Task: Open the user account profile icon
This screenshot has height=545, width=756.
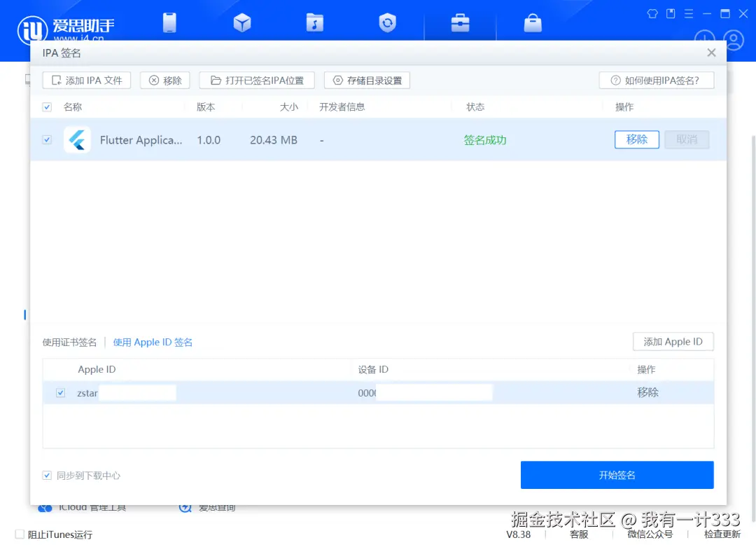Action: pos(734,40)
